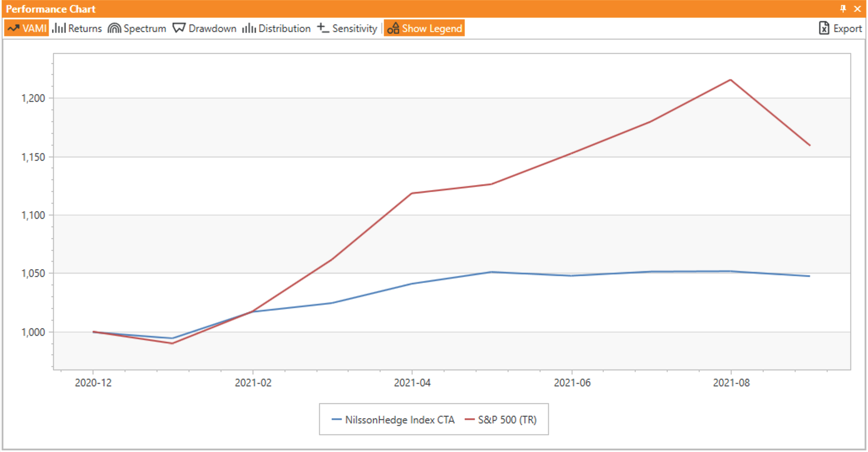
Task: Click the 2021-04 x-axis label
Action: [x=412, y=383]
